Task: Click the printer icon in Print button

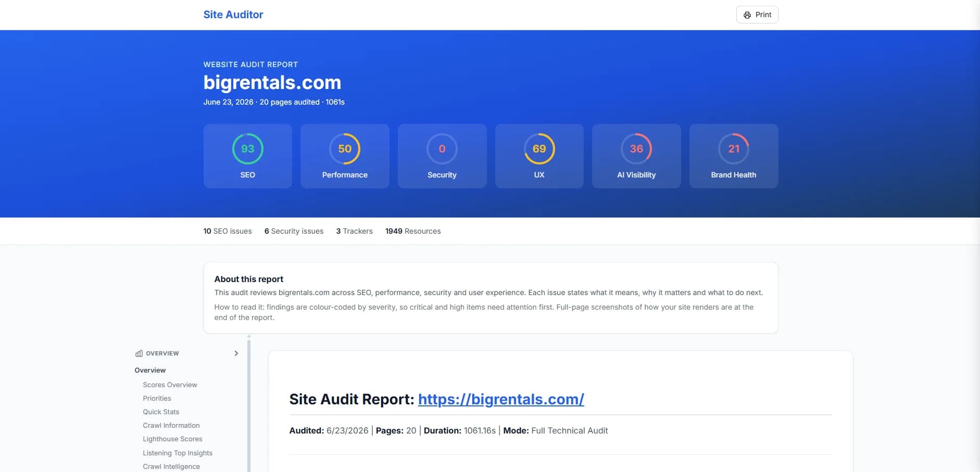Action: tap(747, 15)
